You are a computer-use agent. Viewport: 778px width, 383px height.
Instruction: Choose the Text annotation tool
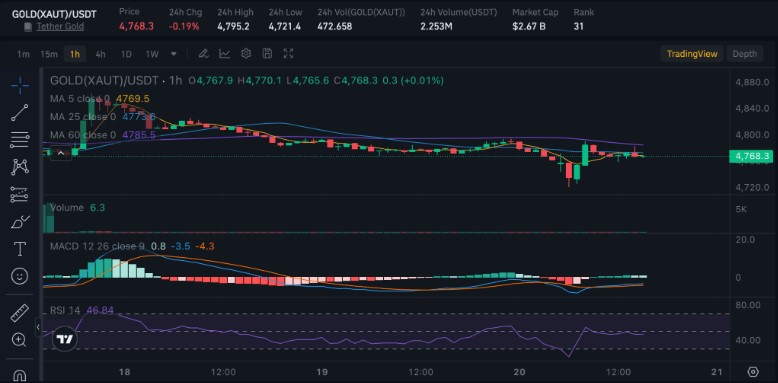tap(20, 249)
